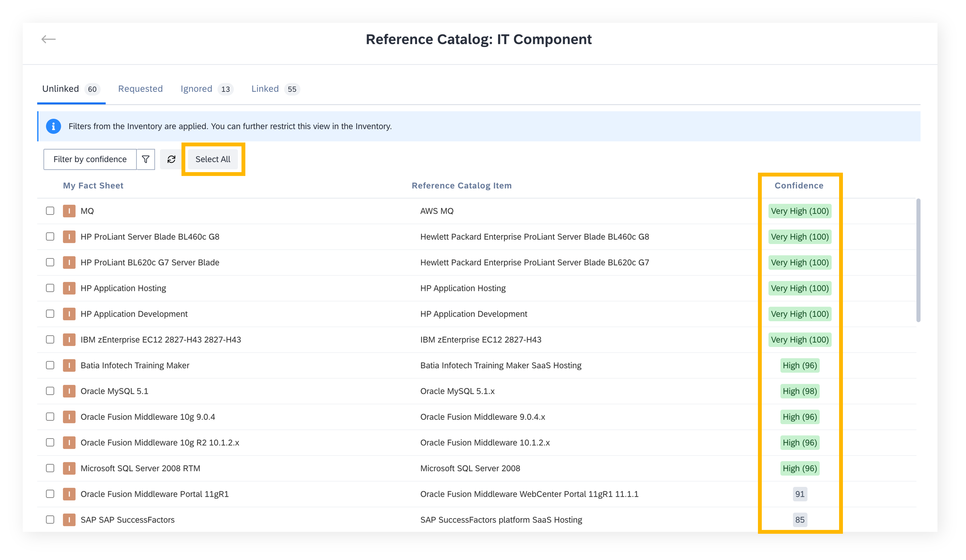Select HP ProLiant BL620c G7 Server Blade checkbox
Viewport: 966px width, 560px height.
tap(50, 262)
